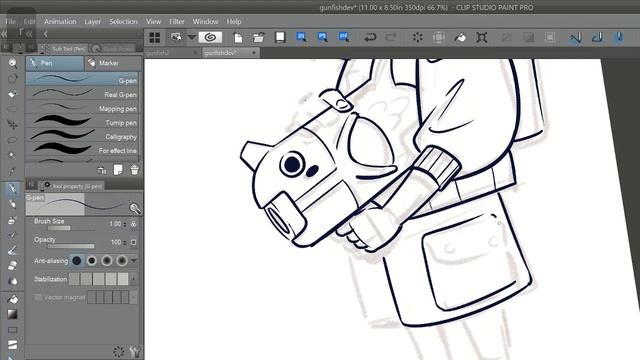Image resolution: width=640 pixels, height=360 pixels.
Task: Open sub tool detail wrench icon
Action: 134,351
